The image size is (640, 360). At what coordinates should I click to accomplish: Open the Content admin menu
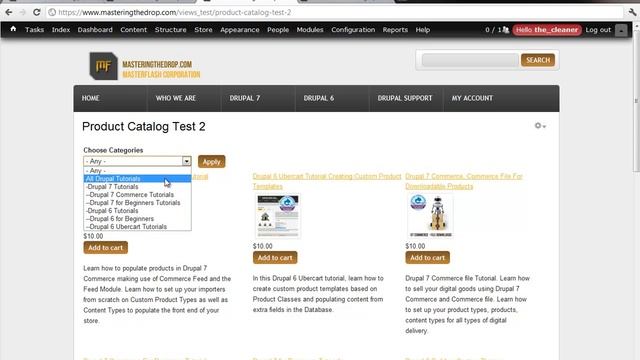point(133,30)
